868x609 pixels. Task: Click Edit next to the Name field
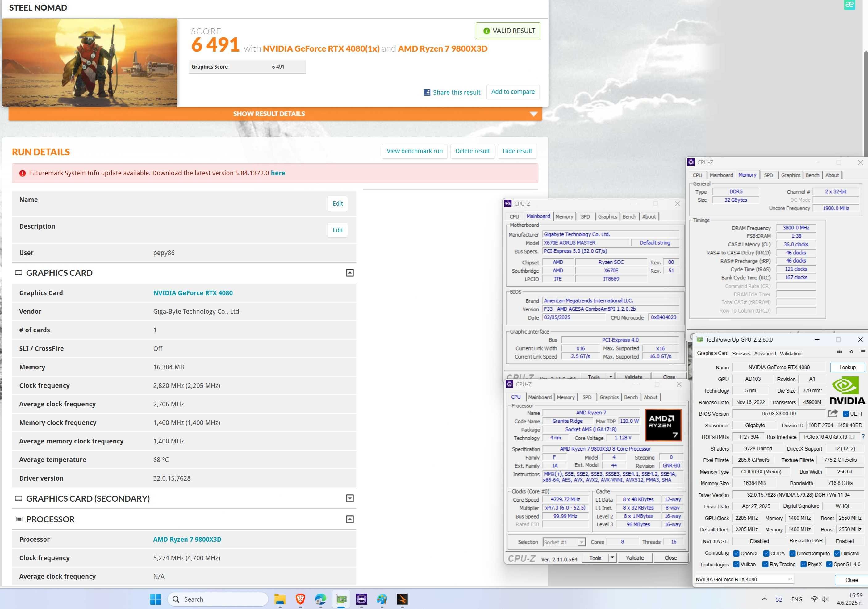point(338,204)
